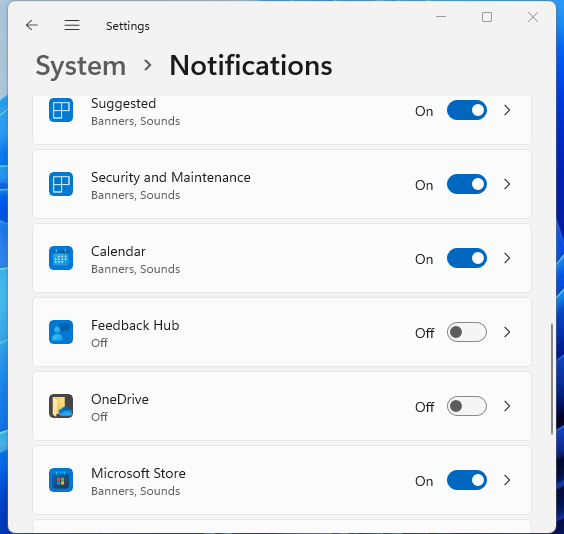Turn off Suggested notifications toggle

tap(467, 110)
